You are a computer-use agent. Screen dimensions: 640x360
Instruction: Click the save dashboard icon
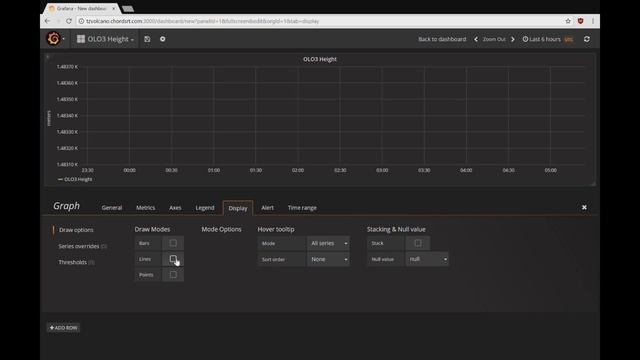pos(147,39)
